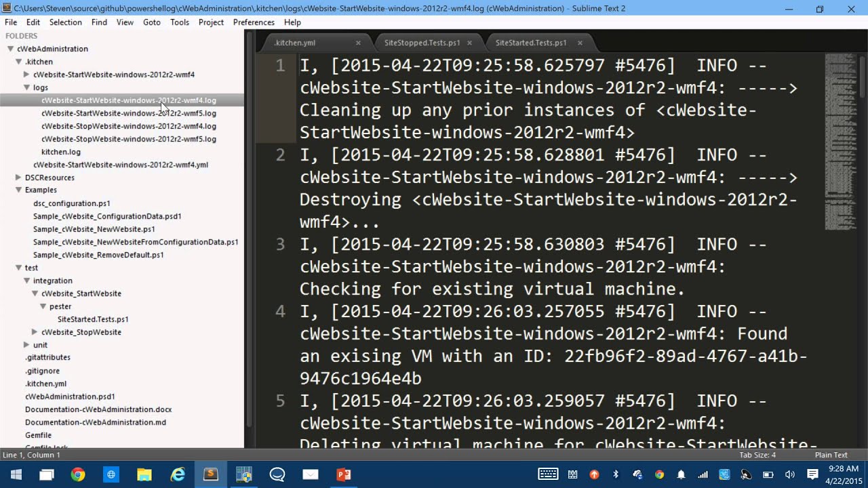This screenshot has width=868, height=488.
Task: Open the Tools menu
Action: point(180,22)
